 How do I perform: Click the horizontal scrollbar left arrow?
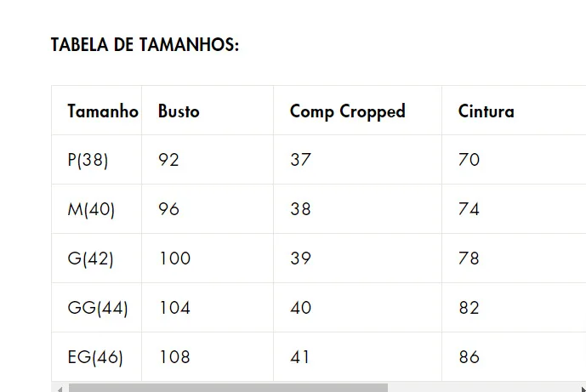click(x=60, y=389)
